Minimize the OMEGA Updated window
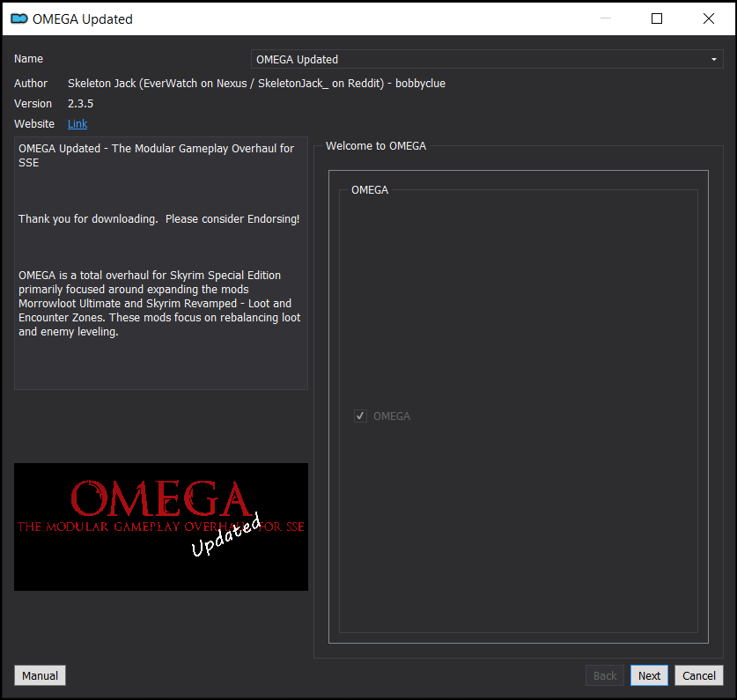 606,18
